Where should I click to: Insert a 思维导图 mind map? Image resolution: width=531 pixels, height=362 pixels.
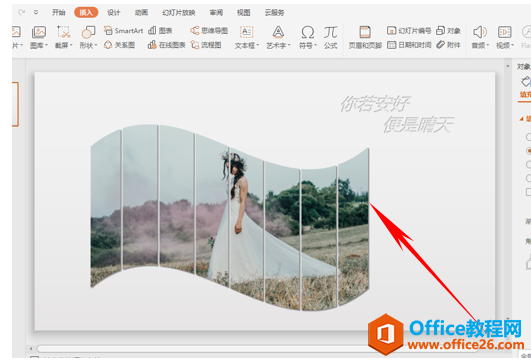(x=209, y=31)
